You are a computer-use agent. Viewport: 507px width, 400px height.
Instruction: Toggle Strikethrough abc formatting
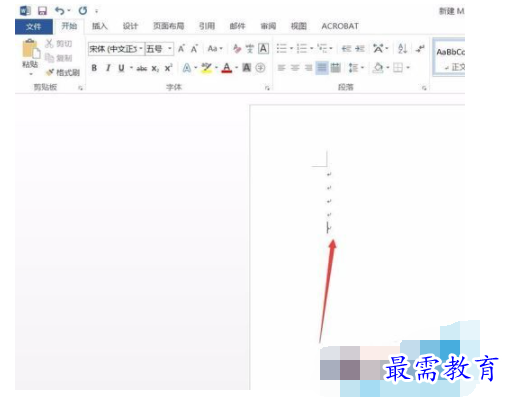[142, 68]
